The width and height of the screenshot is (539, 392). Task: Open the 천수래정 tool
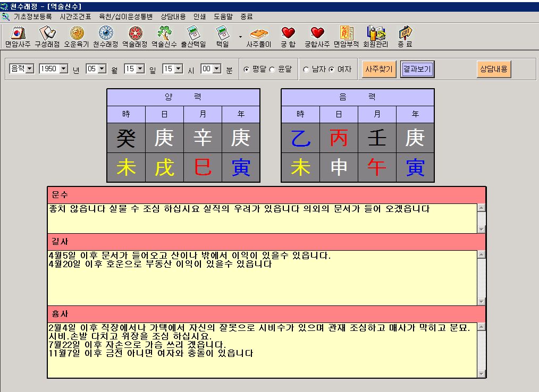pyautogui.click(x=106, y=37)
